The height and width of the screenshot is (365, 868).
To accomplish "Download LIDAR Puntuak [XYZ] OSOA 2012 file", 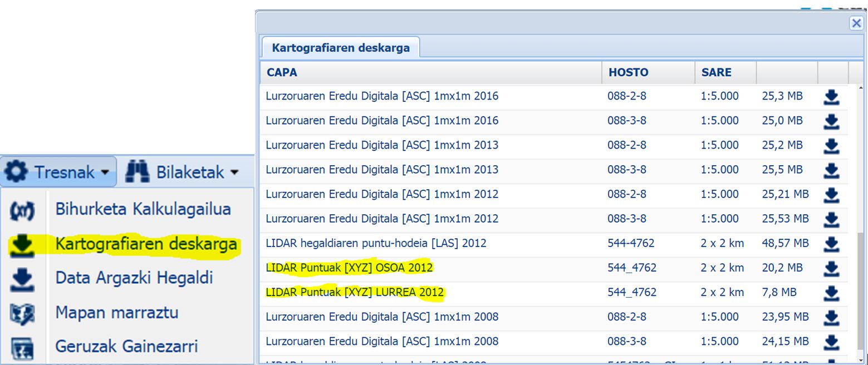I will [831, 269].
